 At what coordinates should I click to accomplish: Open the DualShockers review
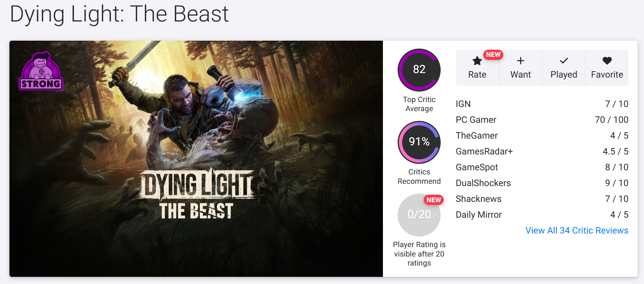click(x=542, y=183)
